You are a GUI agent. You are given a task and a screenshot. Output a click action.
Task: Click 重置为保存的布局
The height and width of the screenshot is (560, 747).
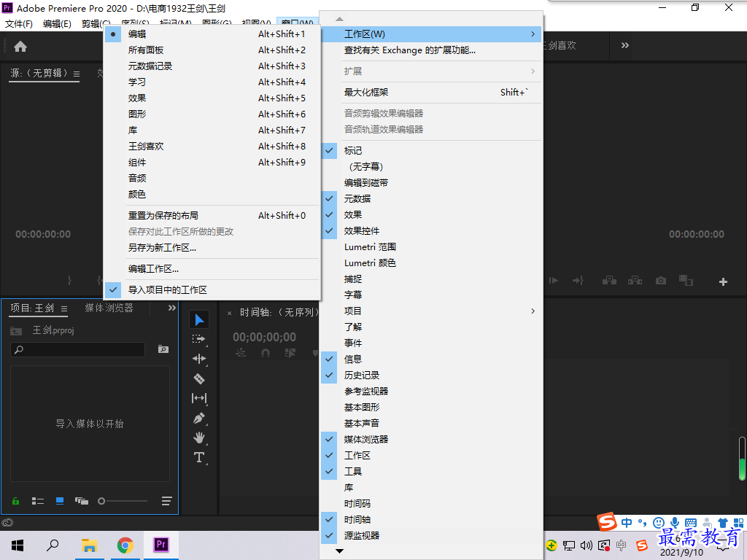coord(212,215)
